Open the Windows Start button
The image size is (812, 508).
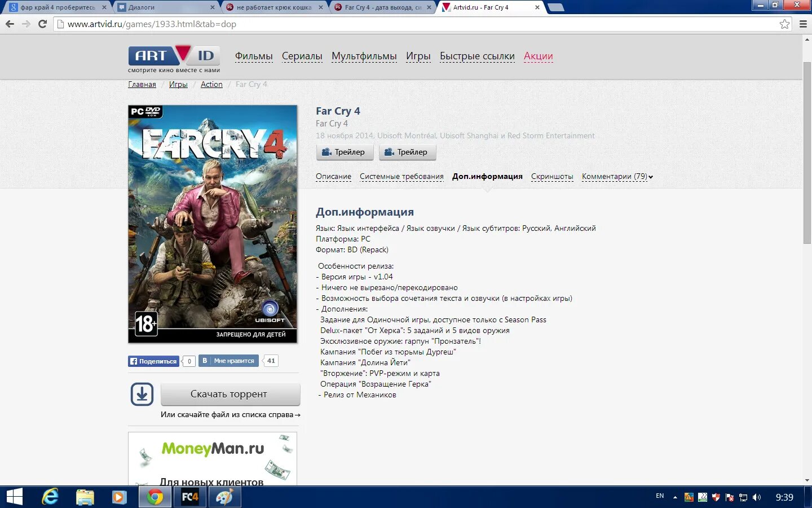[14, 497]
